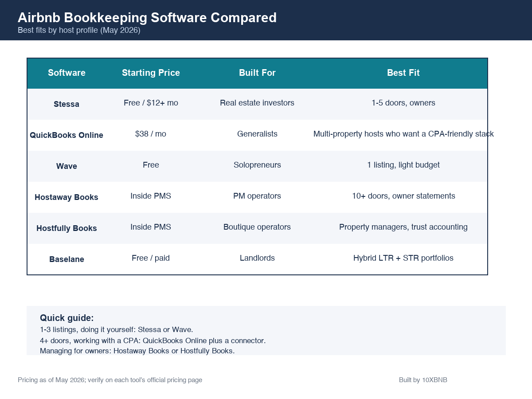Select price cell 'Free / paid'
The image size is (532, 399).
pyautogui.click(x=151, y=258)
